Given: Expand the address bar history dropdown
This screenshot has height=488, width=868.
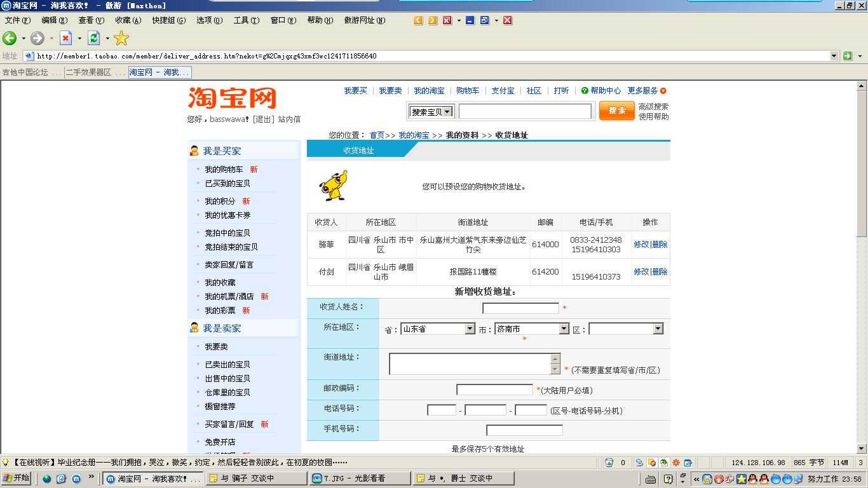Looking at the screenshot, I should click(x=834, y=56).
